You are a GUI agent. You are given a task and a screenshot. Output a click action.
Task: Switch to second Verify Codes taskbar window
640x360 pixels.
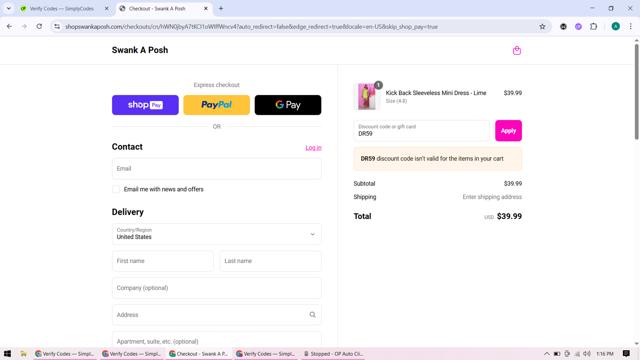click(131, 354)
